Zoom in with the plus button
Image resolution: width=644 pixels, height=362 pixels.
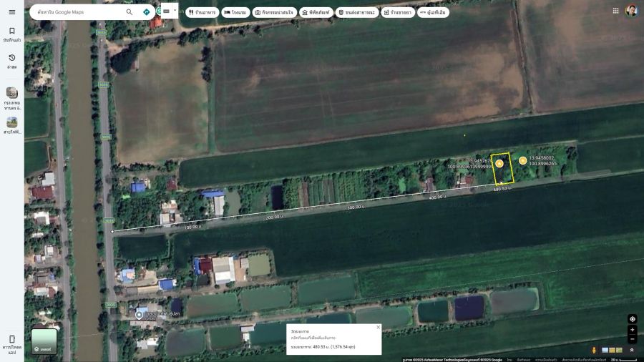(632, 330)
